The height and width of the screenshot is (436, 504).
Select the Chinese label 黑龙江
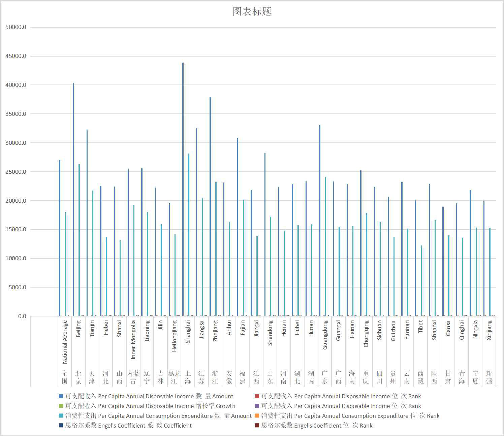coord(174,377)
